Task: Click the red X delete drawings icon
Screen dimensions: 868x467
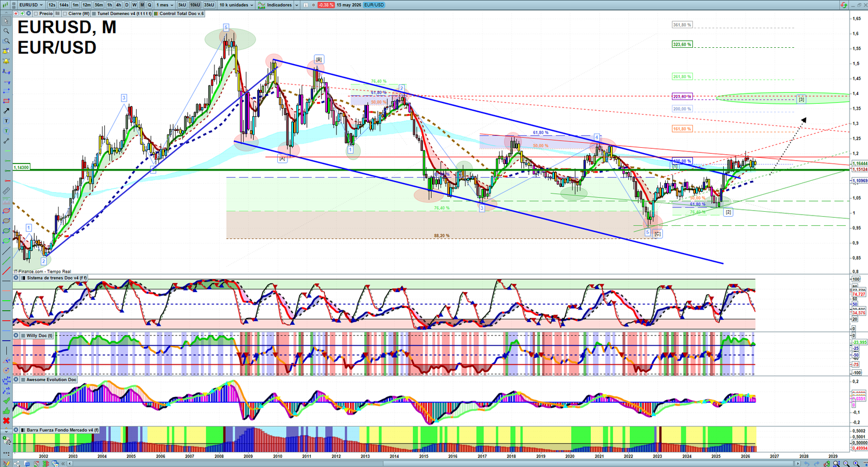Action: pos(7,421)
